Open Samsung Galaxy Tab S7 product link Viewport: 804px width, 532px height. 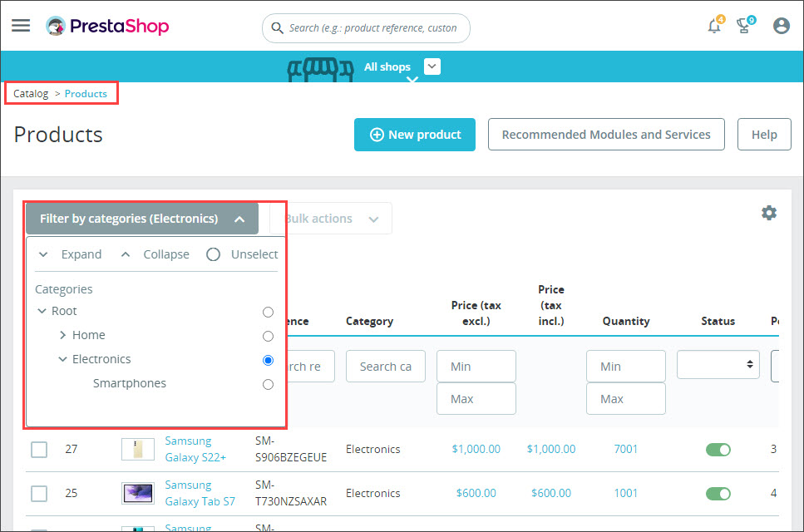click(x=200, y=494)
